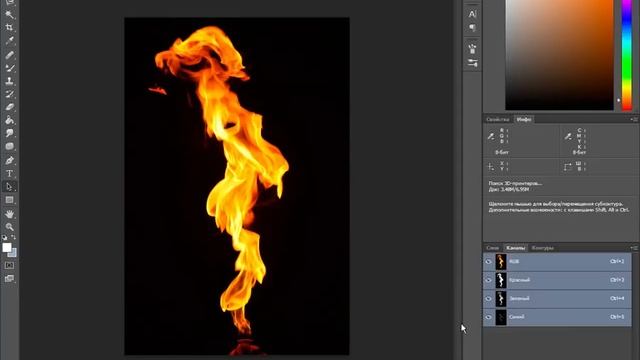Viewport: 640px width, 360px height.
Task: Select the Eyedropper tool in the toolbar
Action: tap(9, 41)
